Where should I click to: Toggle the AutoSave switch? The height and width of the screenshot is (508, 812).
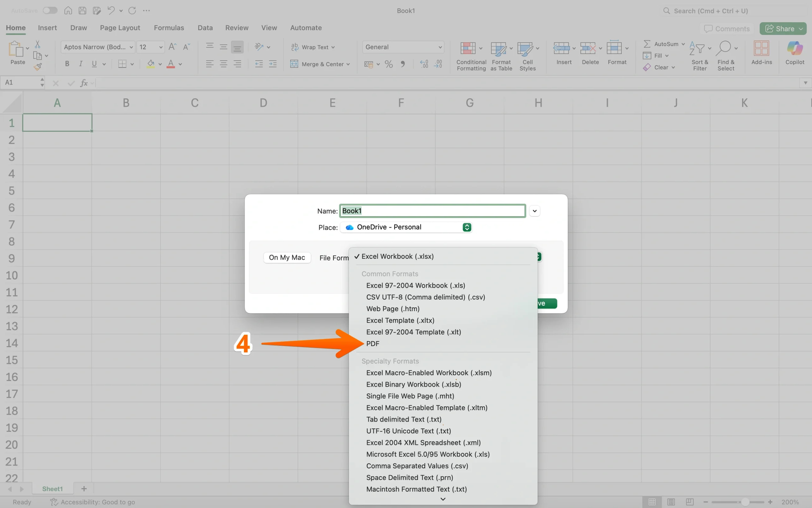[50, 10]
